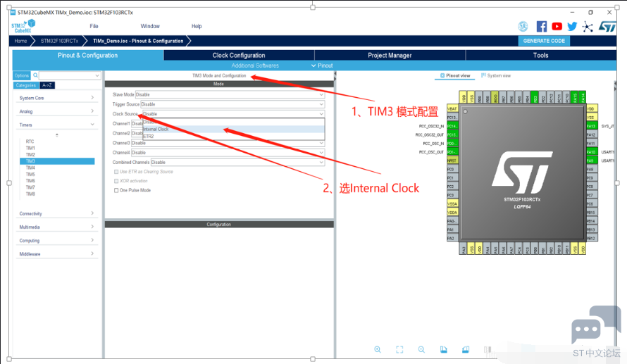
Task: Click the ST community network icon
Action: point(588,27)
